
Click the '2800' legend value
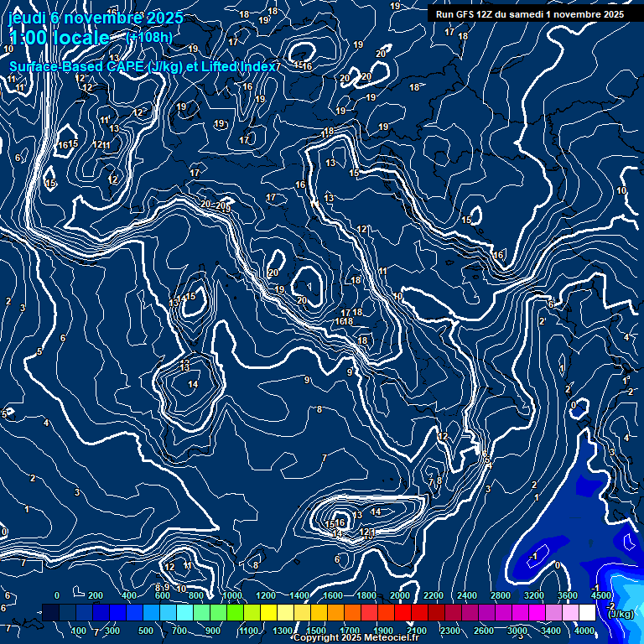pos(501,595)
